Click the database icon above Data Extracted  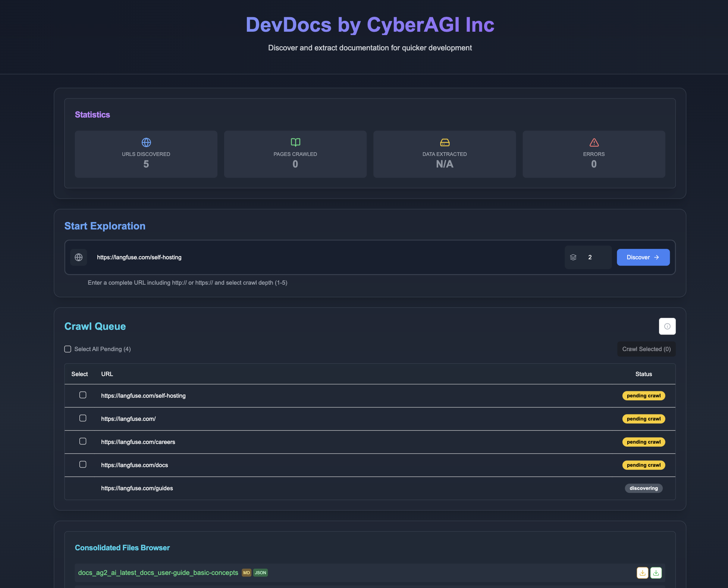pos(445,142)
